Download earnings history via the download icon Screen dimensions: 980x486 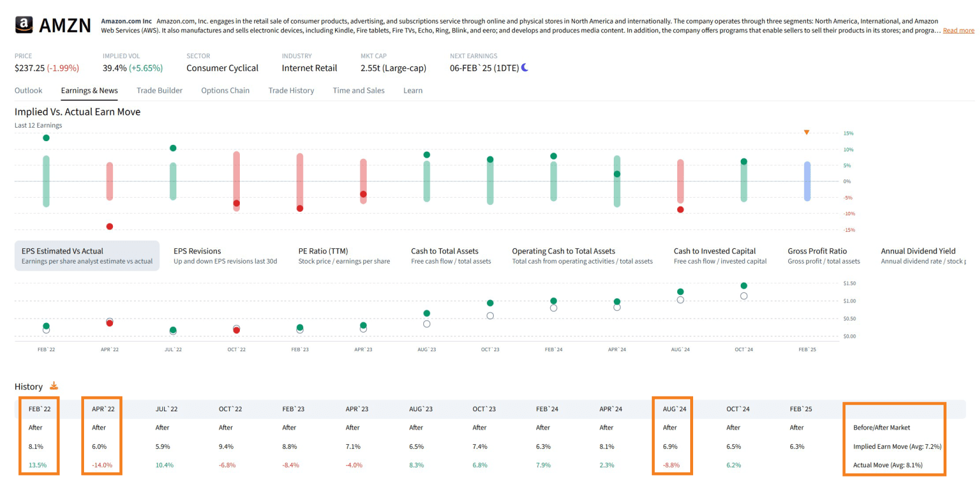53,386
